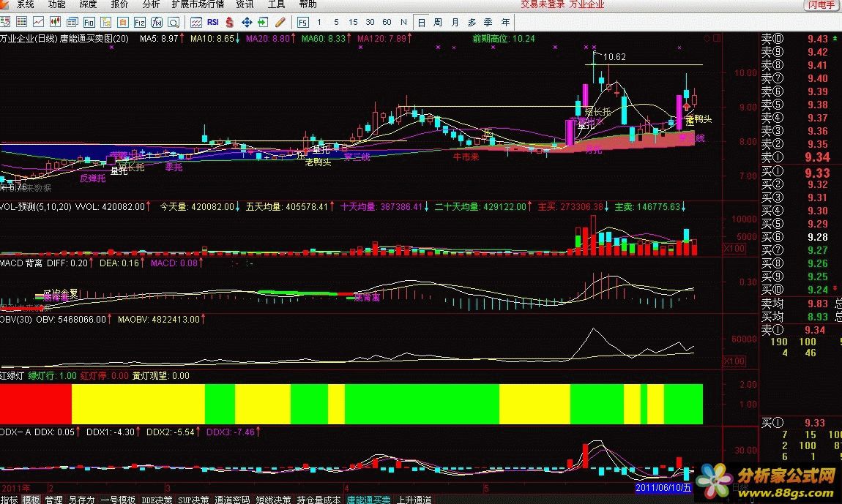Select the candlestick chart toolbar icon

[55, 22]
